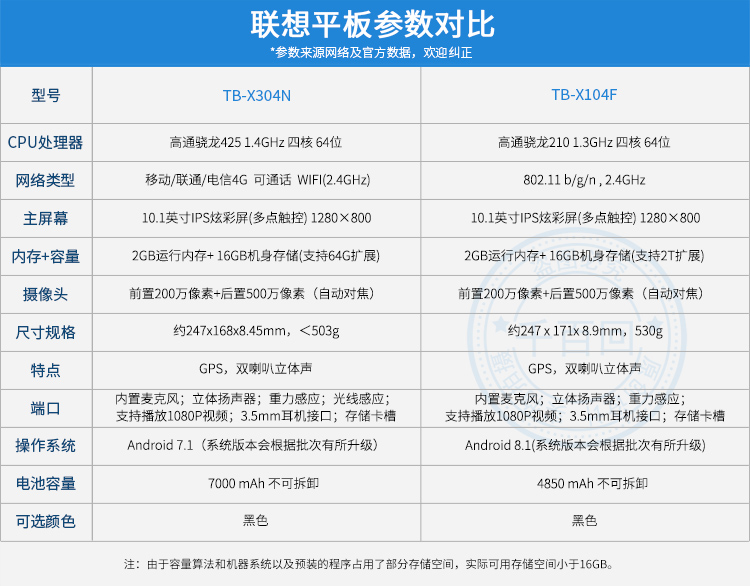Click the cell 802.11 b/g/n , 2.4GHz

(x=584, y=180)
